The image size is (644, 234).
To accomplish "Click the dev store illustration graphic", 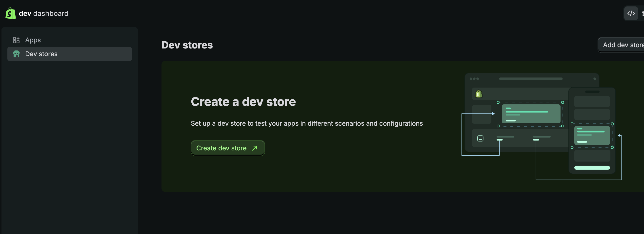I will 542,126.
